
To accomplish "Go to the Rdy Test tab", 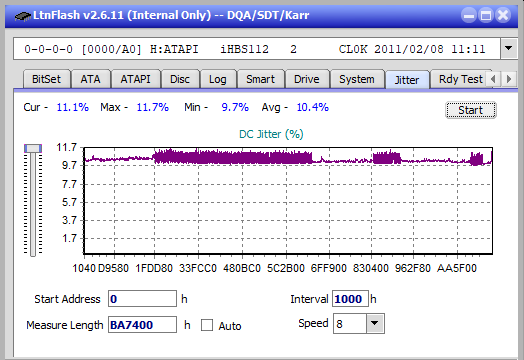I will click(x=461, y=79).
